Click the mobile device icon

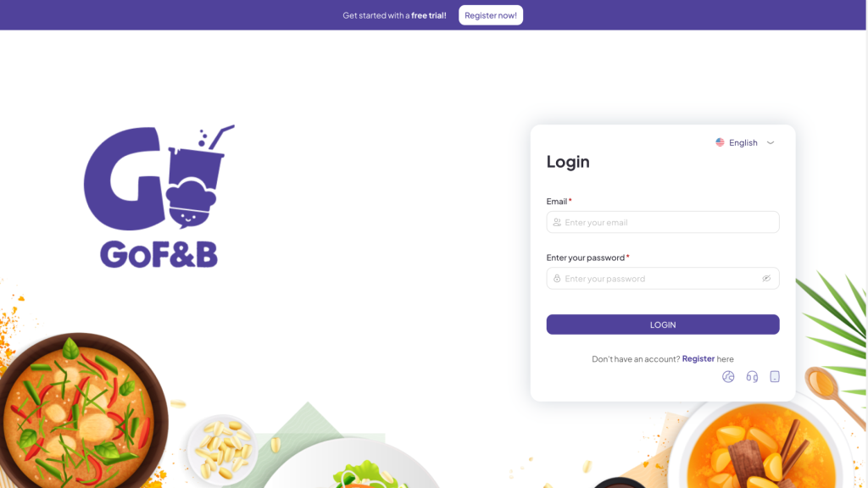pyautogui.click(x=775, y=377)
